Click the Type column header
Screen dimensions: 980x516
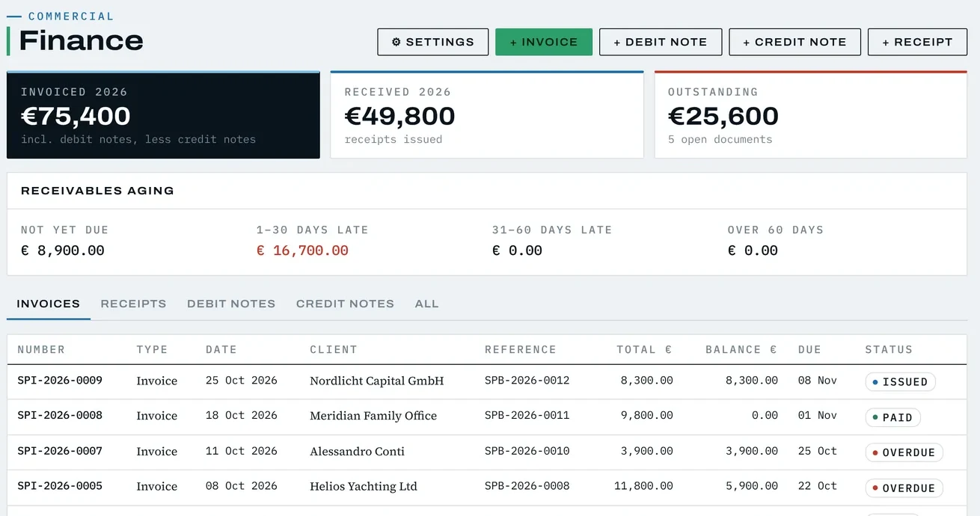[152, 349]
